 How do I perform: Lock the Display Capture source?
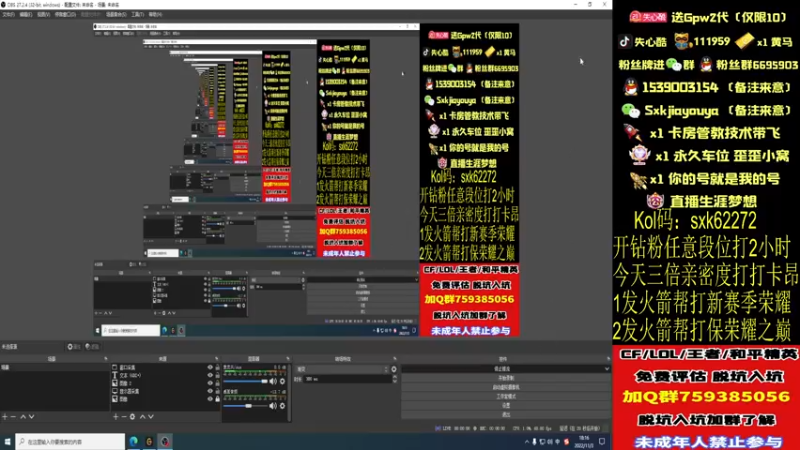217,391
